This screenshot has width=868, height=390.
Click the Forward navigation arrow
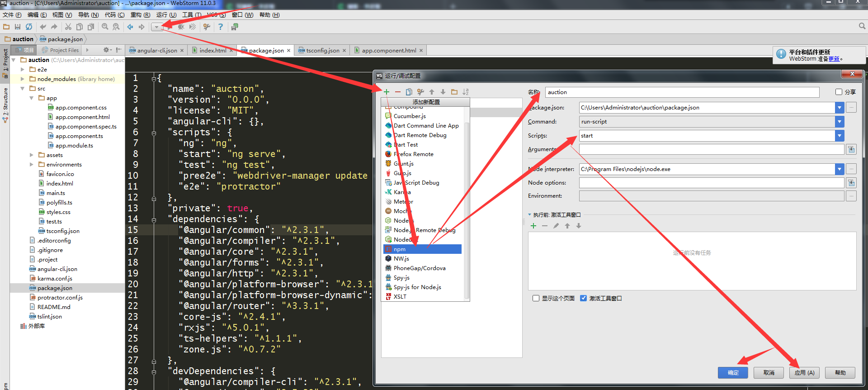(142, 27)
